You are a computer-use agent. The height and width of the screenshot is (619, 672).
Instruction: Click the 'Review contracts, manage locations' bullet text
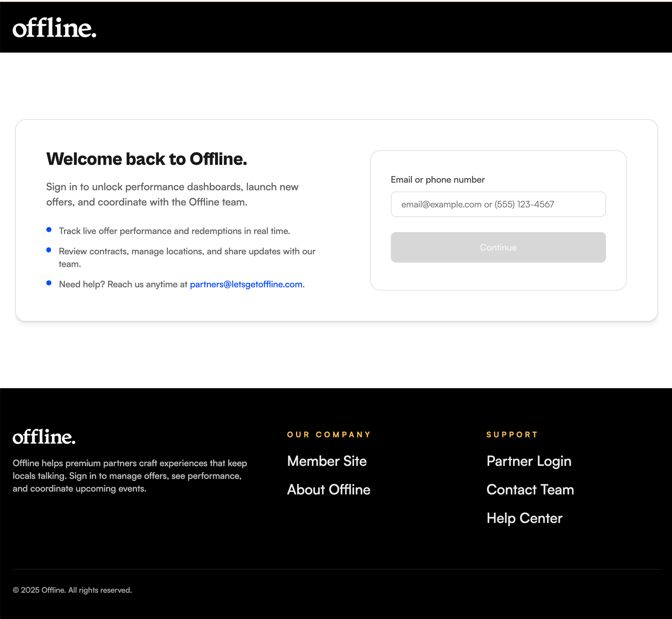click(187, 252)
